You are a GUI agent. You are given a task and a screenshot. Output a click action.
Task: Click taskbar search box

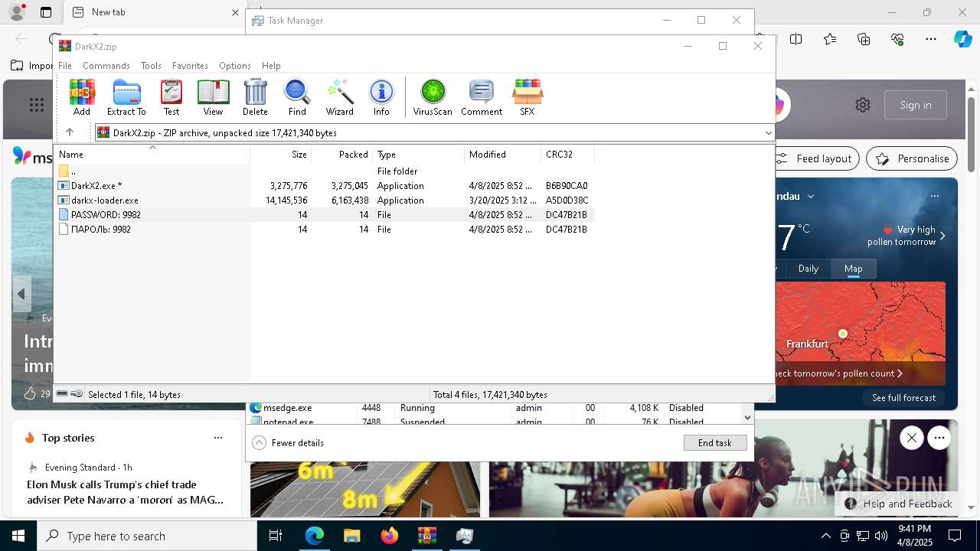[147, 536]
